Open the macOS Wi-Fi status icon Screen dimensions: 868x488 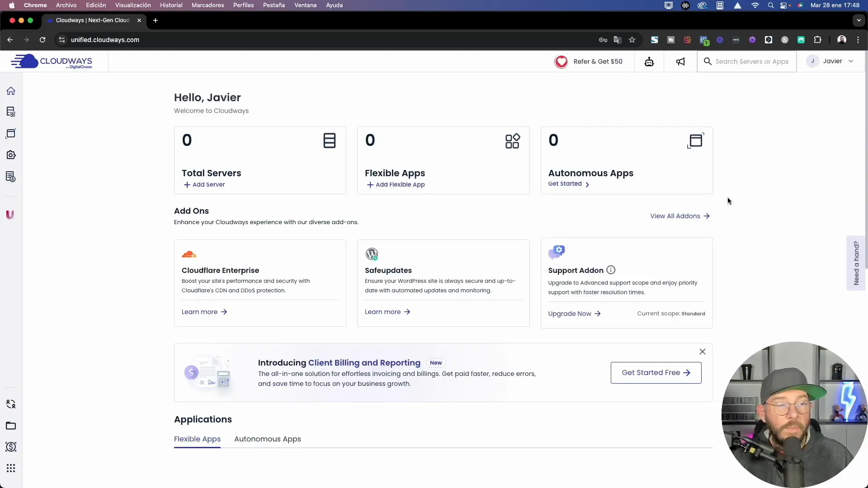pos(755,5)
